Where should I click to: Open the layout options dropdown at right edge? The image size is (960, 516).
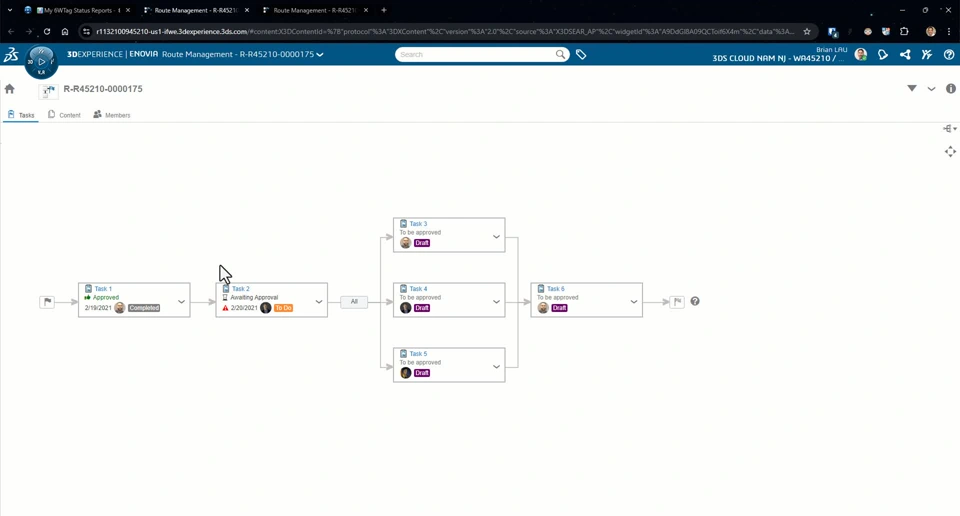950,129
